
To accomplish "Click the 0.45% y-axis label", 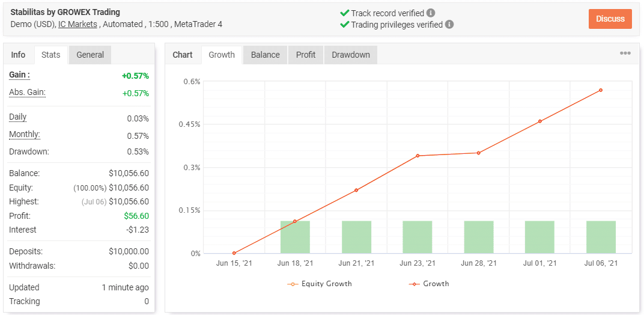I will point(189,124).
